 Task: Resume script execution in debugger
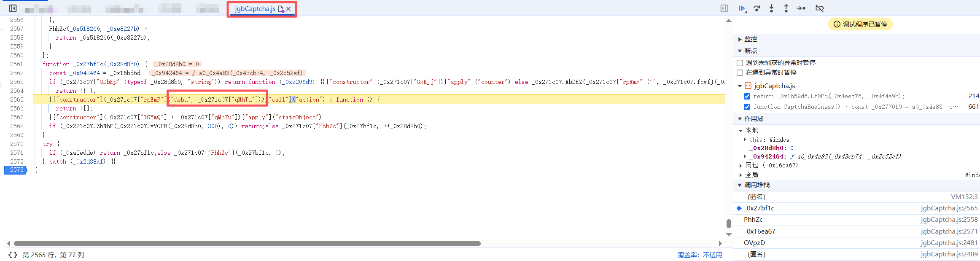click(742, 8)
